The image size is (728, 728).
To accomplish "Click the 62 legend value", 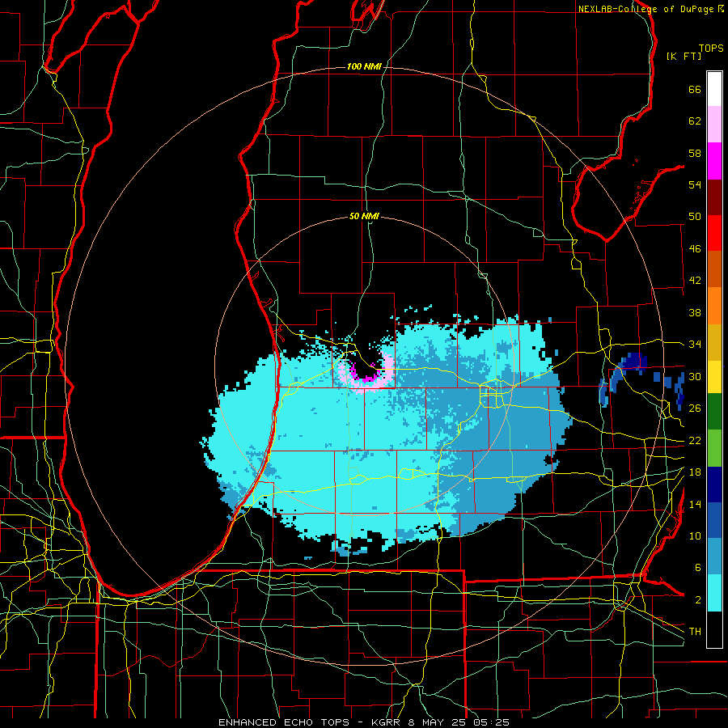I will pos(695,121).
